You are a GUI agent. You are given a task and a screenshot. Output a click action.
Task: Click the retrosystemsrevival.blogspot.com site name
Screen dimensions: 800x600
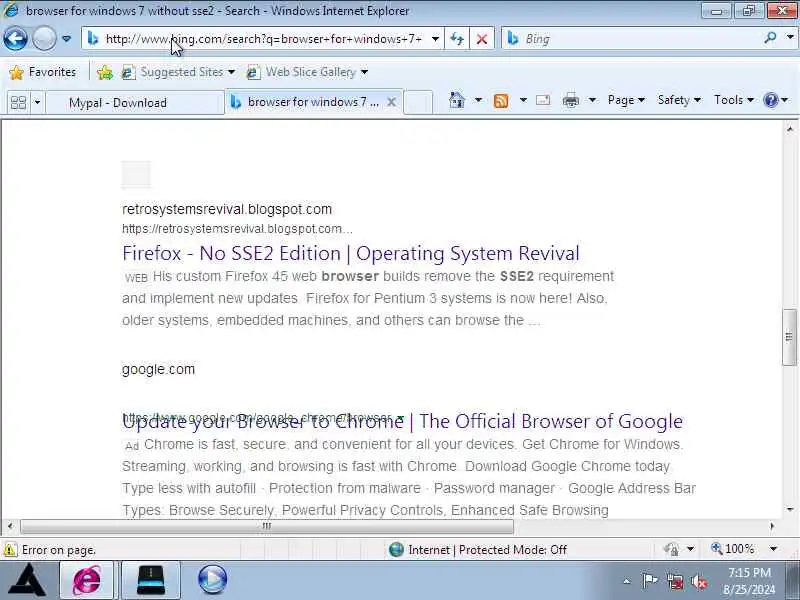click(227, 209)
